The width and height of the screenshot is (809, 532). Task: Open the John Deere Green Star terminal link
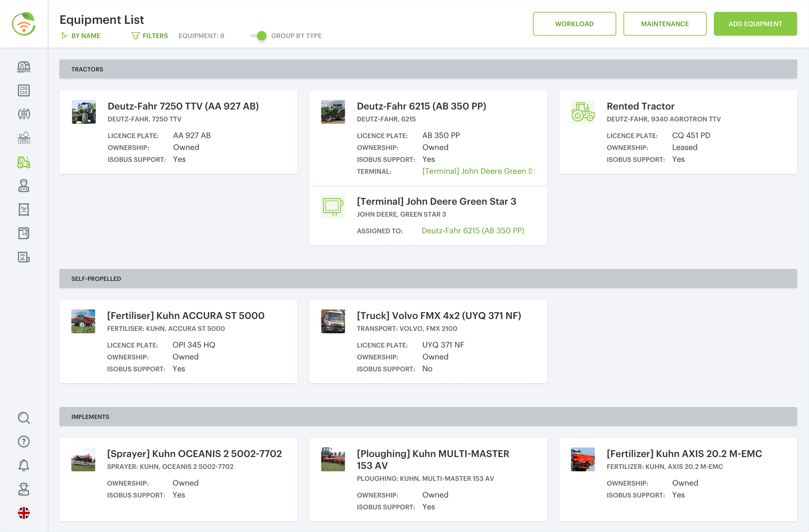point(478,171)
